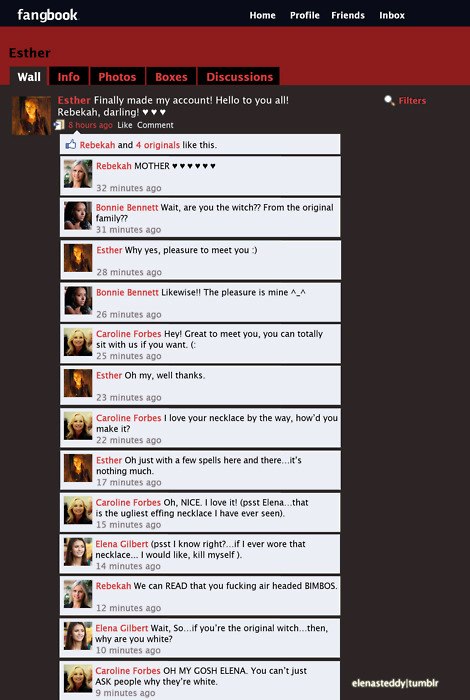470x700 pixels.
Task: Click Rebekah's avatar on MOTHER comment
Action: click(78, 174)
